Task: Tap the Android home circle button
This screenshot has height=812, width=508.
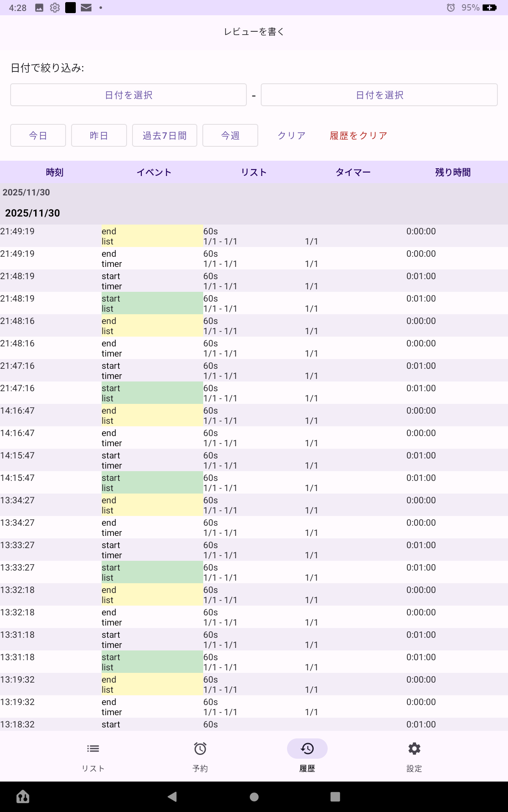Action: tap(254, 797)
